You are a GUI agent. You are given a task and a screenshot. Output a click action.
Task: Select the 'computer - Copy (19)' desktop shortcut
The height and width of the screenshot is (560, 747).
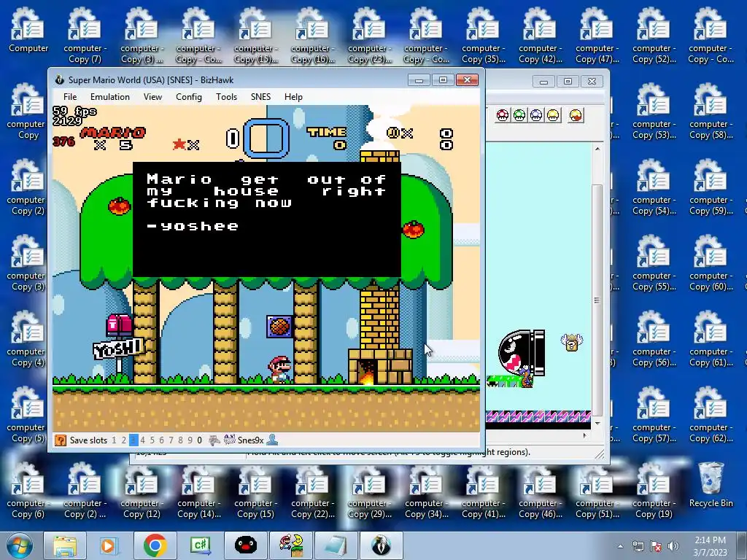pos(654,491)
